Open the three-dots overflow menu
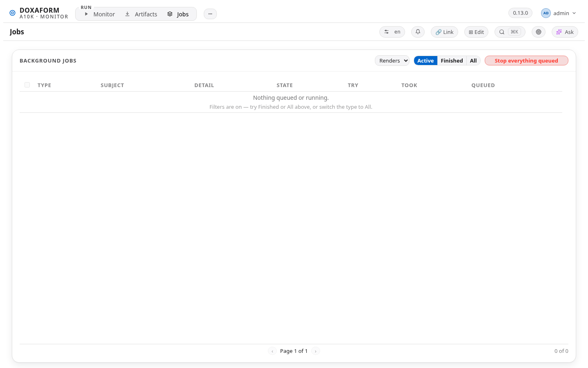This screenshot has height=368, width=588. tap(210, 14)
